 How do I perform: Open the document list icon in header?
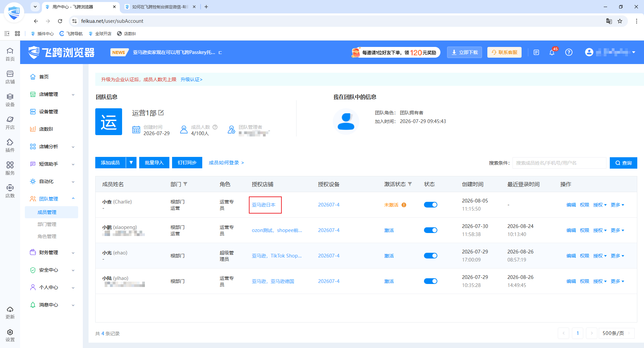[536, 52]
